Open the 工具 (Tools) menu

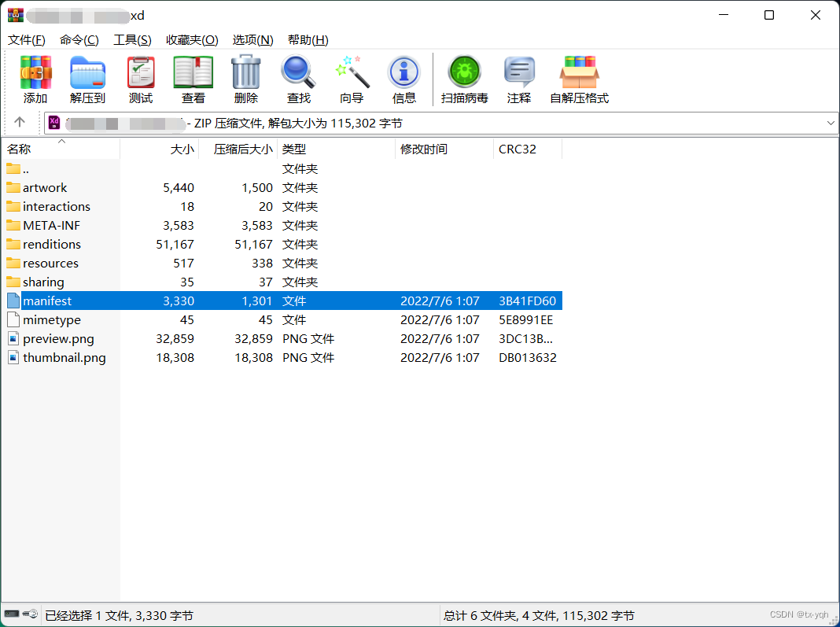(x=132, y=39)
